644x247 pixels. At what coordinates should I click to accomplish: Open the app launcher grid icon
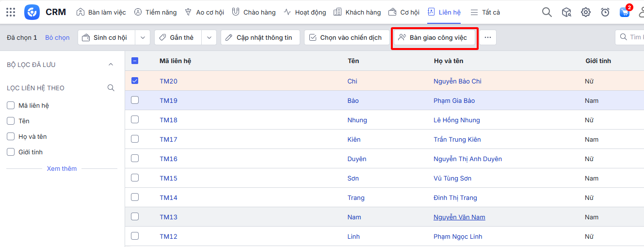(11, 12)
